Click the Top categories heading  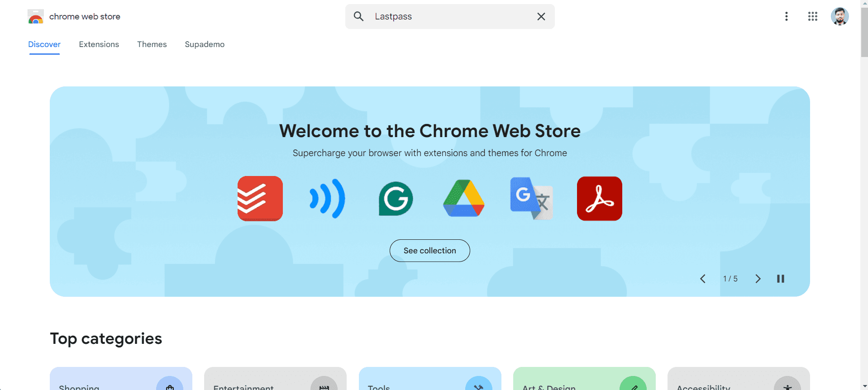pos(106,339)
